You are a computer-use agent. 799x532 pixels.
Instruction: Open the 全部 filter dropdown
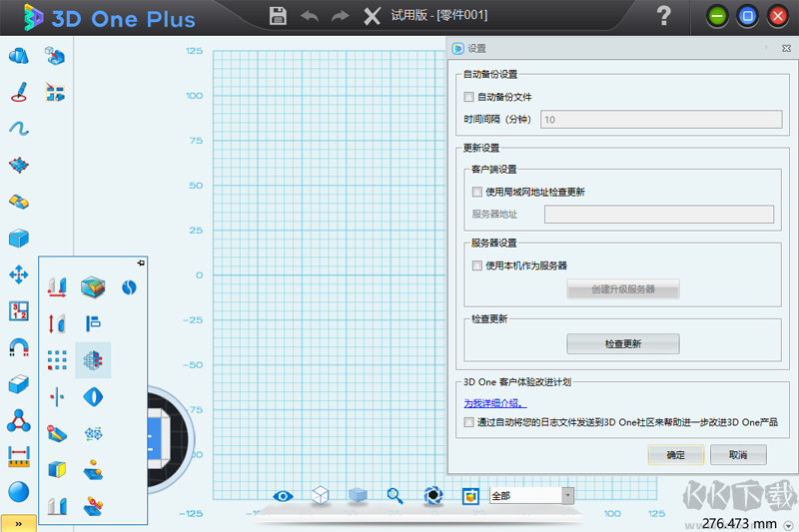tap(567, 495)
